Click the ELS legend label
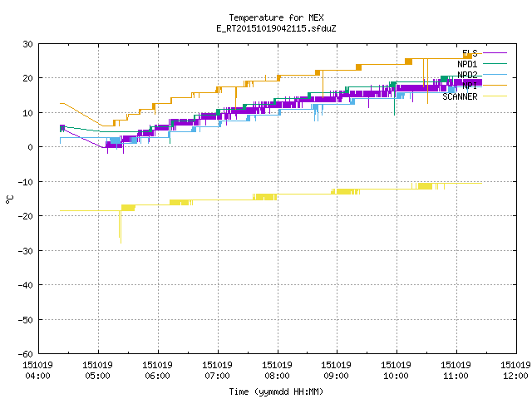The height and width of the screenshot is (399, 532). click(470, 53)
